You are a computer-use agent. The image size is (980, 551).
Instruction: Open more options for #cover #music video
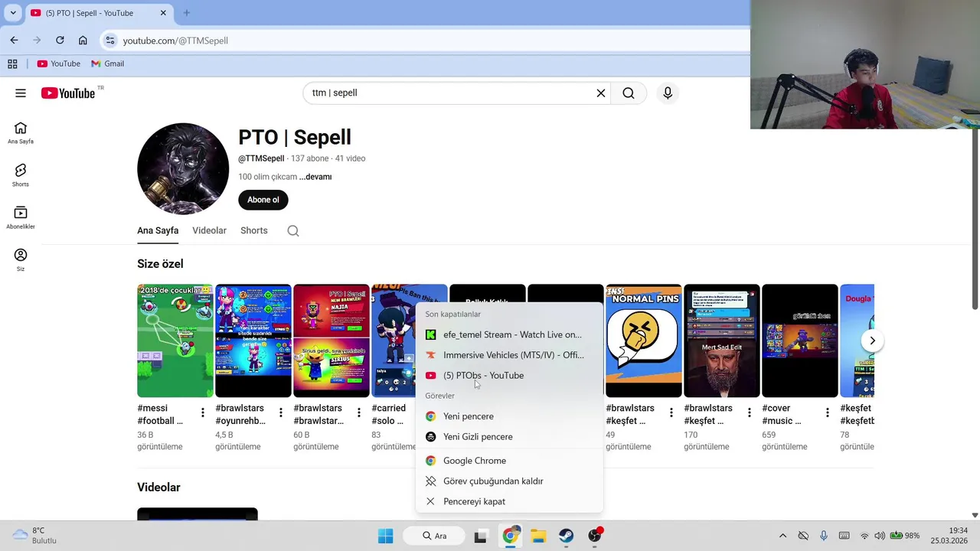pos(828,413)
